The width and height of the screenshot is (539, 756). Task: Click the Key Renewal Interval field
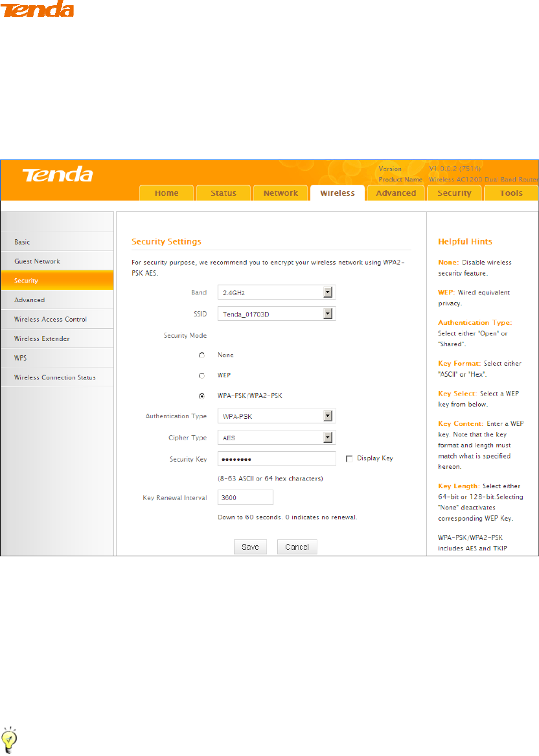coord(246,497)
